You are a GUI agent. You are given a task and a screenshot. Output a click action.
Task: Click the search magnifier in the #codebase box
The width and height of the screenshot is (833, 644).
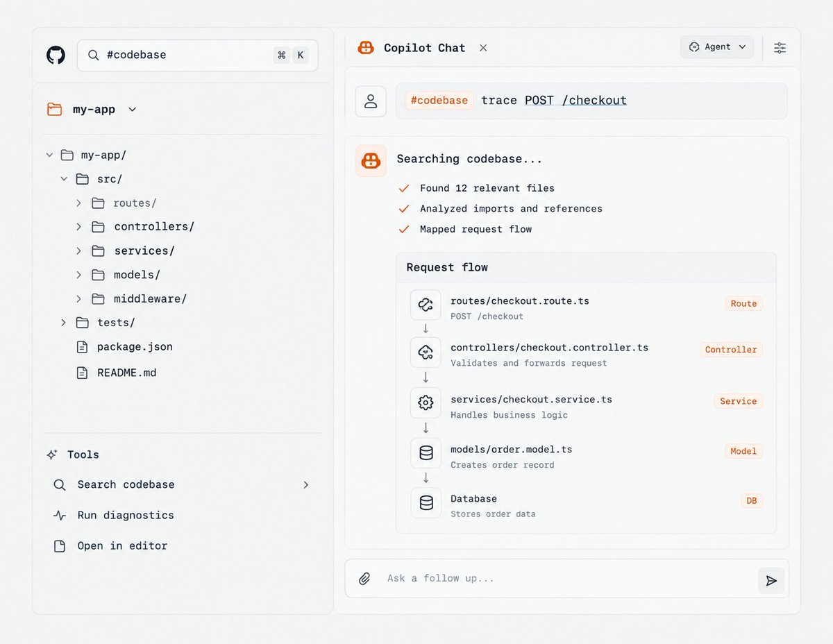[93, 55]
